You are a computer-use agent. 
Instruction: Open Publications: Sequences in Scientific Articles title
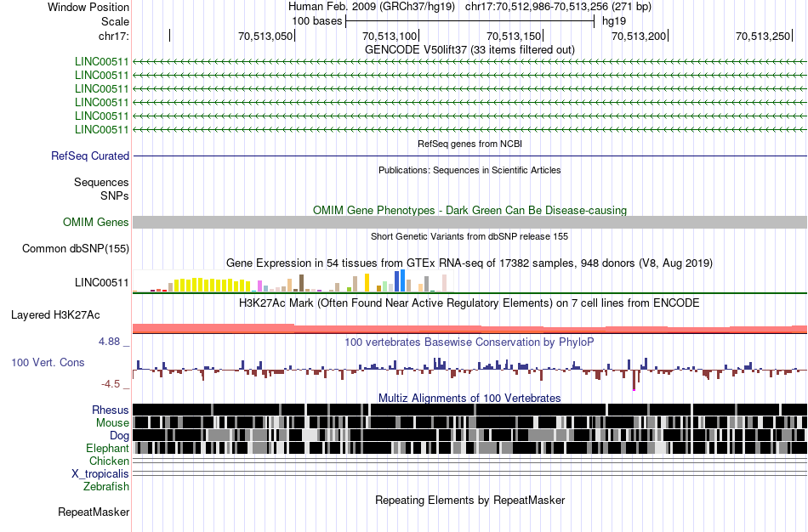tap(469, 171)
